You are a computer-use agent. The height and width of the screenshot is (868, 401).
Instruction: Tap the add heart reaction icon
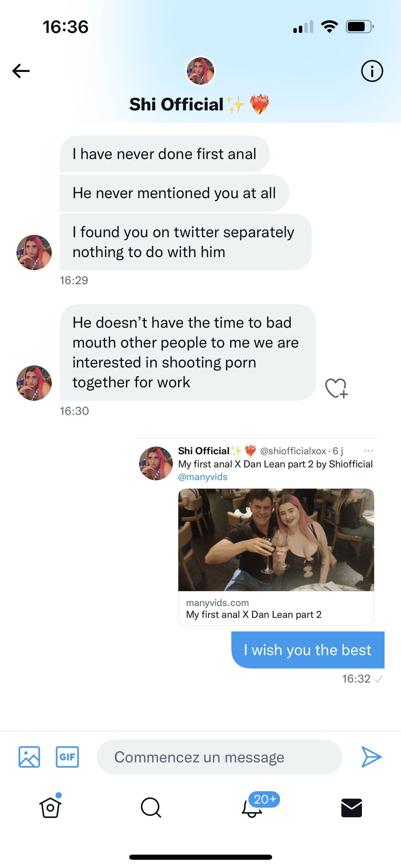point(336,388)
